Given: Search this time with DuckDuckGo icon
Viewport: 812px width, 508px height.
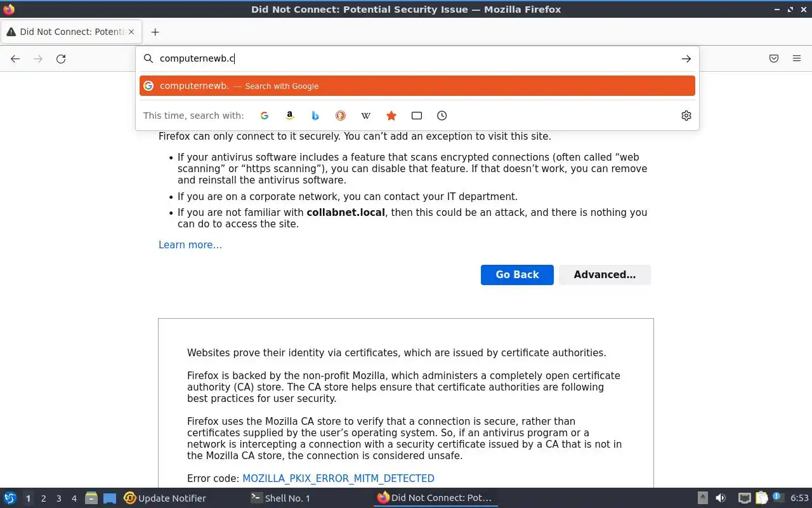Looking at the screenshot, I should pyautogui.click(x=341, y=116).
